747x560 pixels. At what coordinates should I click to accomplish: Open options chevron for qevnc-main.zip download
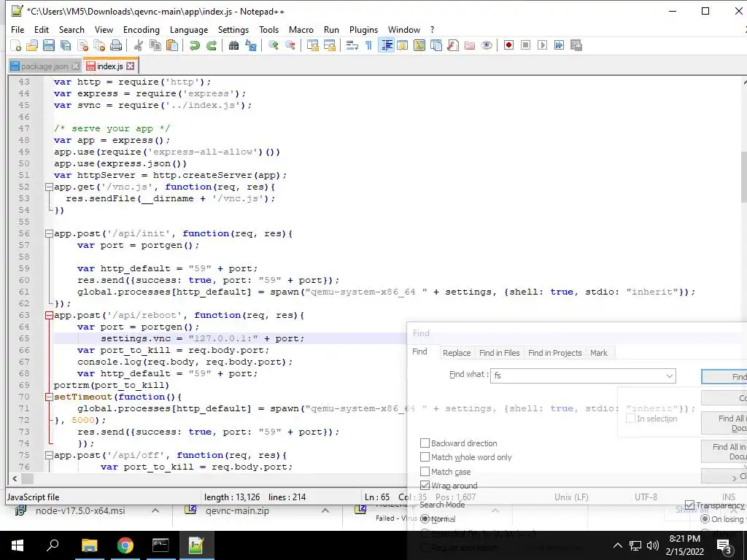pyautogui.click(x=325, y=510)
